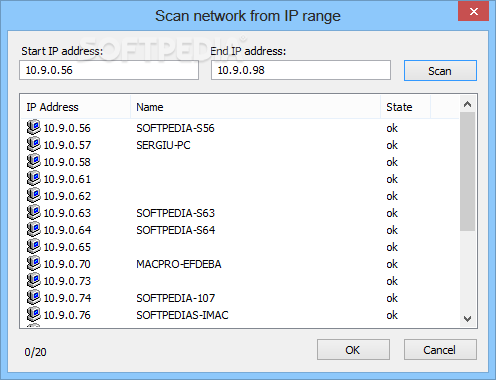496x380 pixels.
Task: Click the ok state of 10.9.0.76
Action: (x=392, y=315)
